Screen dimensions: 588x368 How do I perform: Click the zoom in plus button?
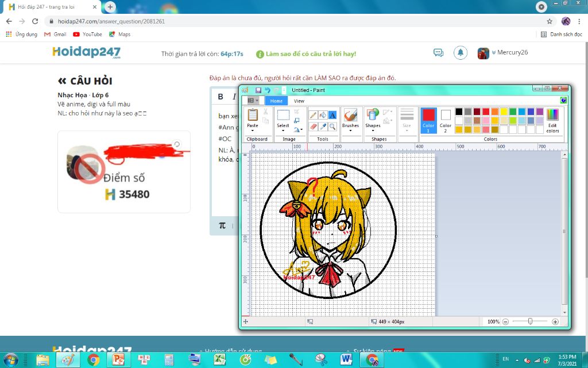click(555, 321)
